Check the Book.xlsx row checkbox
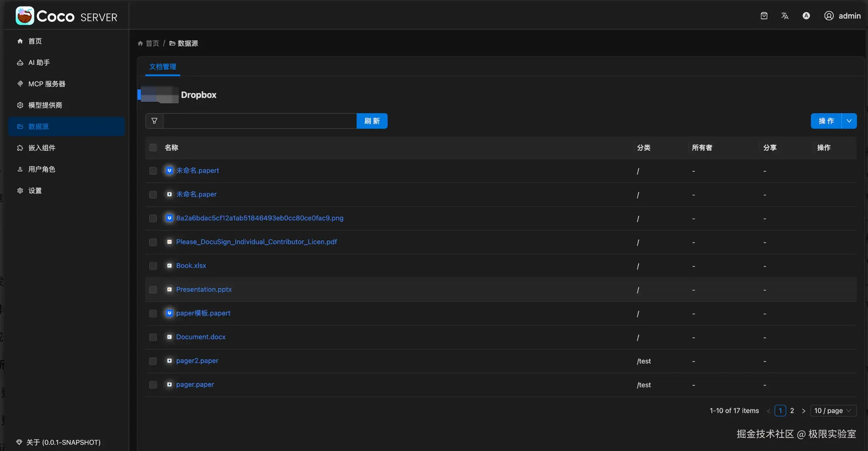This screenshot has height=451, width=868. coord(153,266)
